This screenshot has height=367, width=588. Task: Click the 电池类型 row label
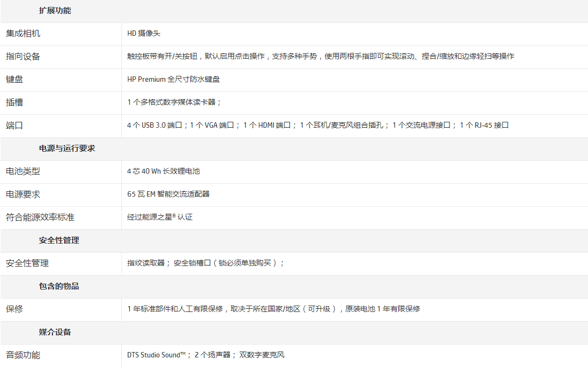coord(23,171)
